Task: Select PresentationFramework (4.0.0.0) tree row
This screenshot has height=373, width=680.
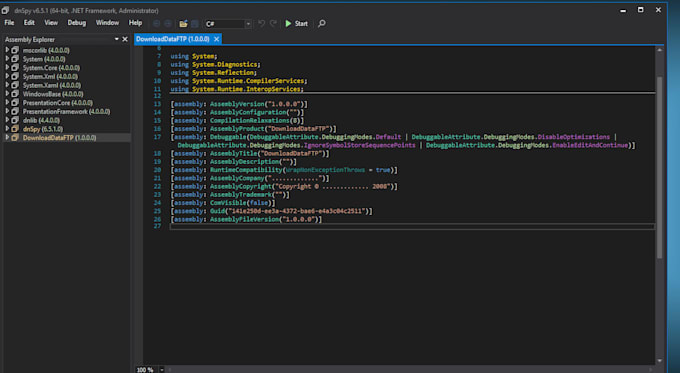Action: 66,111
